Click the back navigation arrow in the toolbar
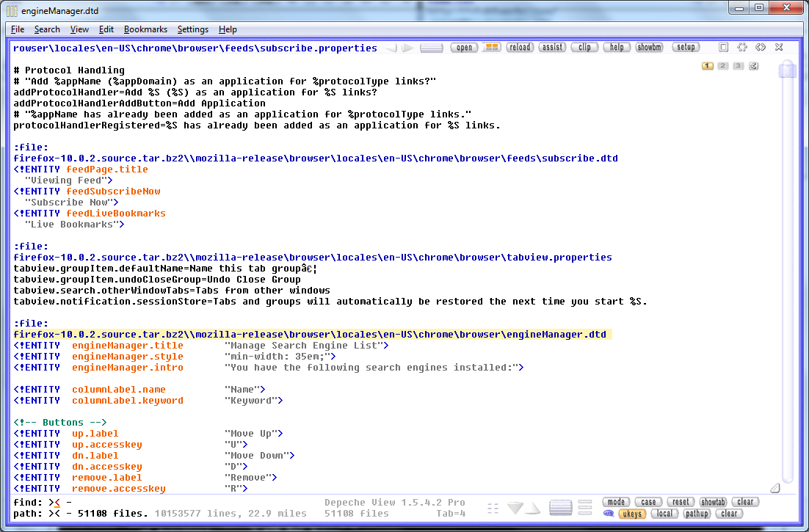This screenshot has height=532, width=809. pyautogui.click(x=392, y=48)
